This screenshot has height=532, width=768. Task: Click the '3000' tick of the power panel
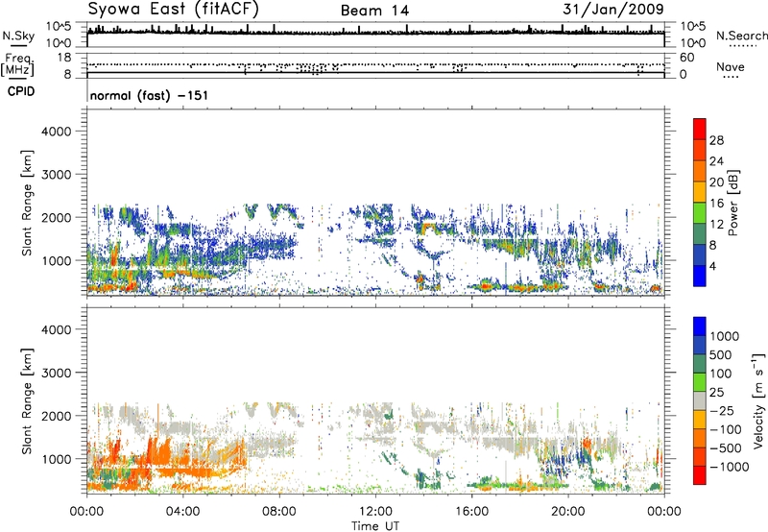[x=56, y=175]
